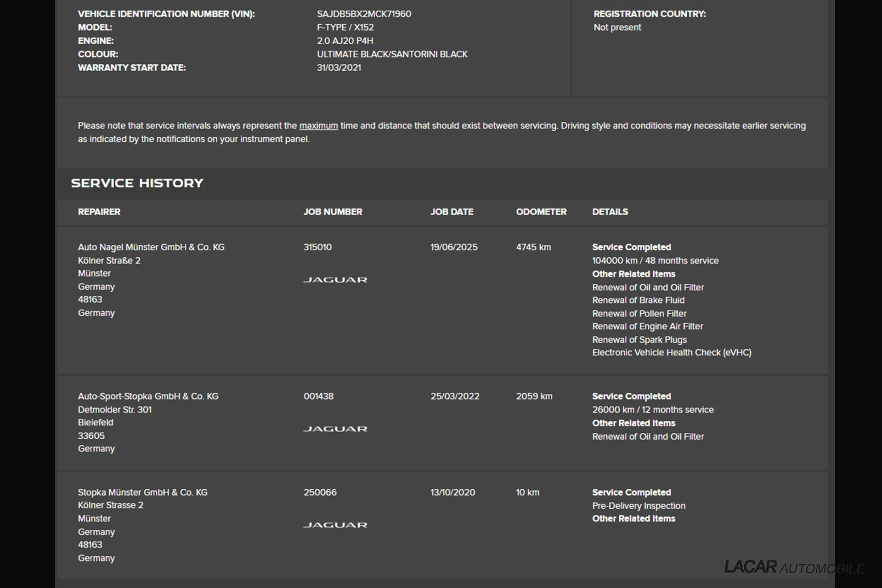Image resolution: width=882 pixels, height=588 pixels.
Task: Click Jaguar logo in Stopka Münster row
Action: tap(335, 525)
